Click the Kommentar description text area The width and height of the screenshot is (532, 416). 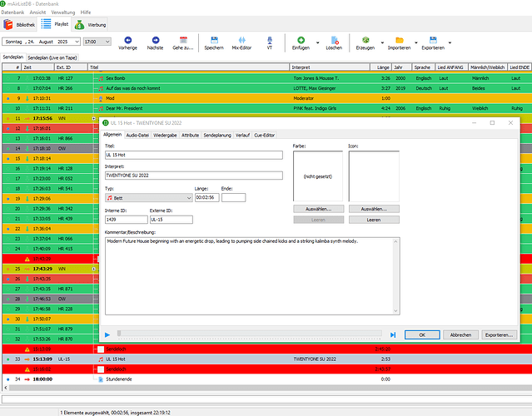point(252,276)
